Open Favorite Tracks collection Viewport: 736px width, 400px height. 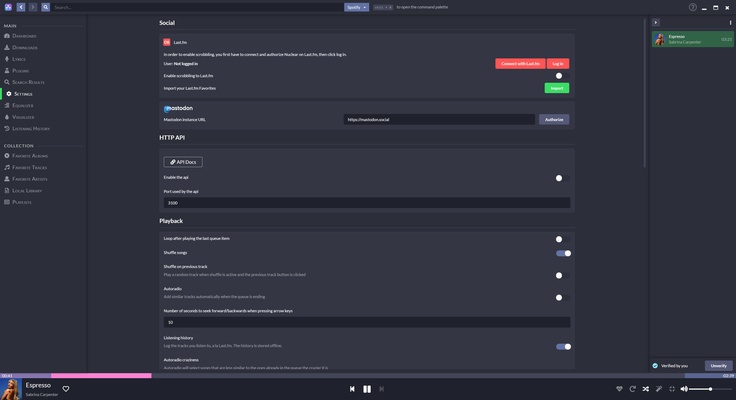tap(26, 167)
